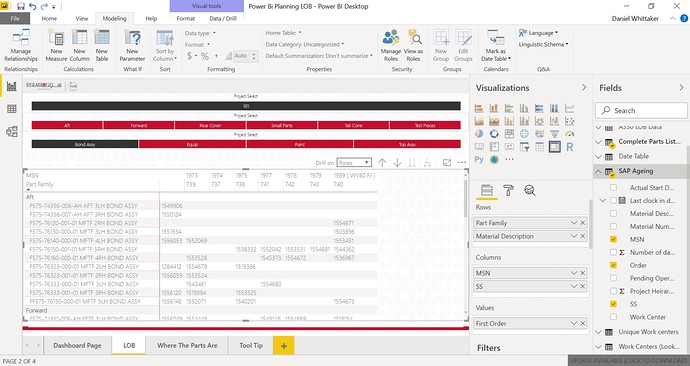This screenshot has height=366, width=690.
Task: Click the Rear Cover slicer button
Action: point(210,125)
